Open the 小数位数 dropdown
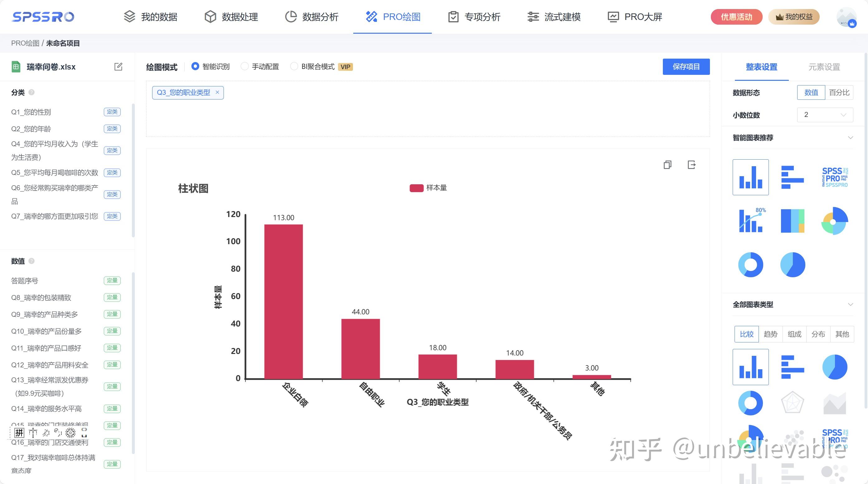The width and height of the screenshot is (868, 484). (825, 115)
